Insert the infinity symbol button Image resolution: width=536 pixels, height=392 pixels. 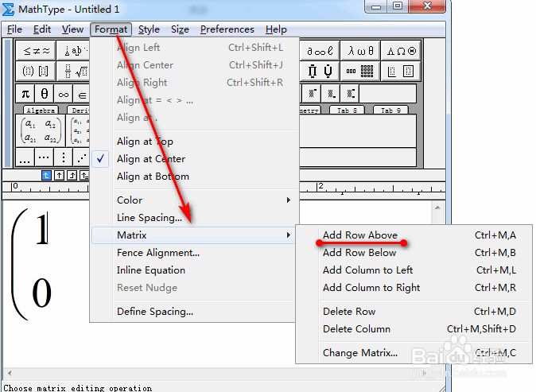64,94
